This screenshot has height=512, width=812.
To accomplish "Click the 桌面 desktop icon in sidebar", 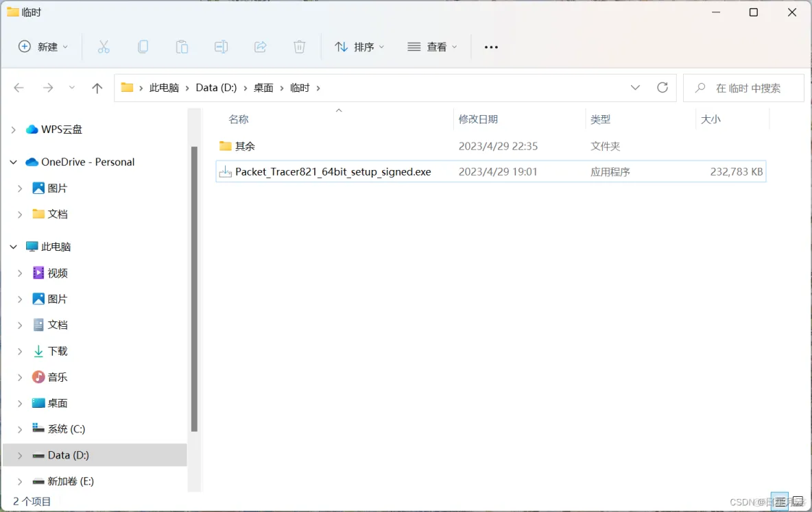I will point(38,403).
